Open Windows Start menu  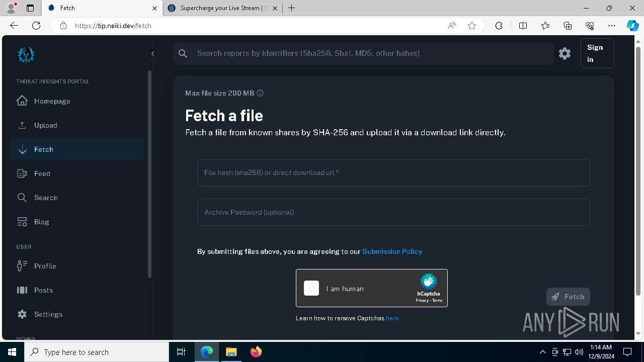click(12, 352)
